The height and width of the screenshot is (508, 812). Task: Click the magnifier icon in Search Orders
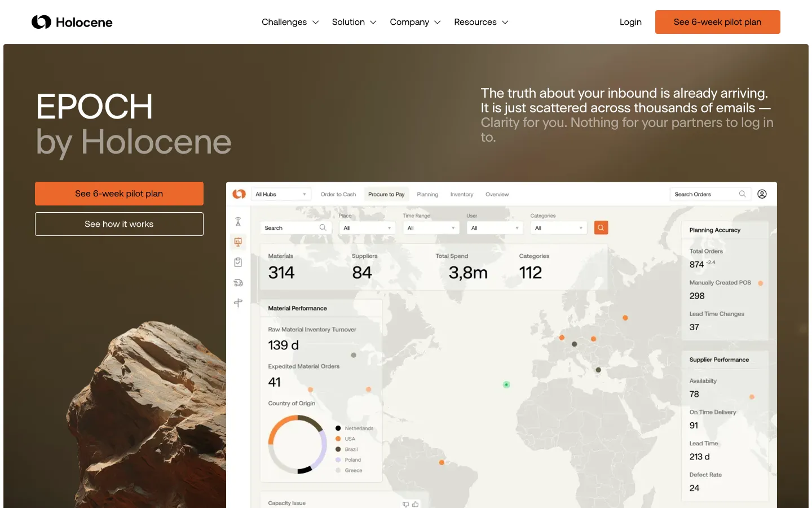pos(742,194)
